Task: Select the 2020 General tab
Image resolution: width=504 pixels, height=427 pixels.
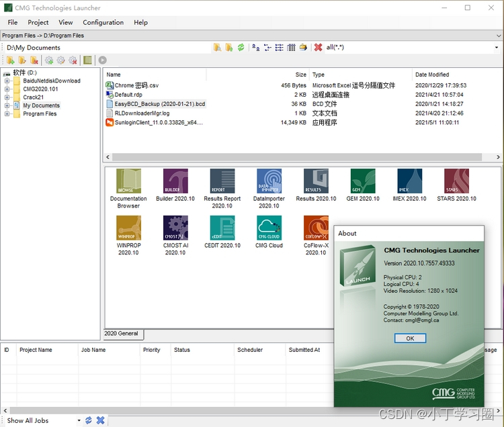Action: click(124, 334)
